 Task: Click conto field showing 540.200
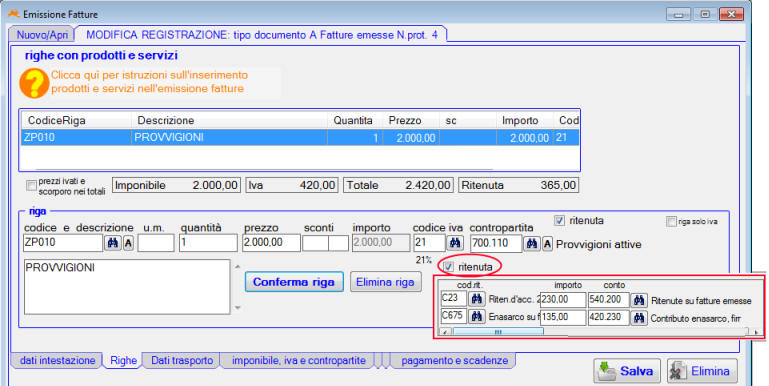(x=609, y=300)
